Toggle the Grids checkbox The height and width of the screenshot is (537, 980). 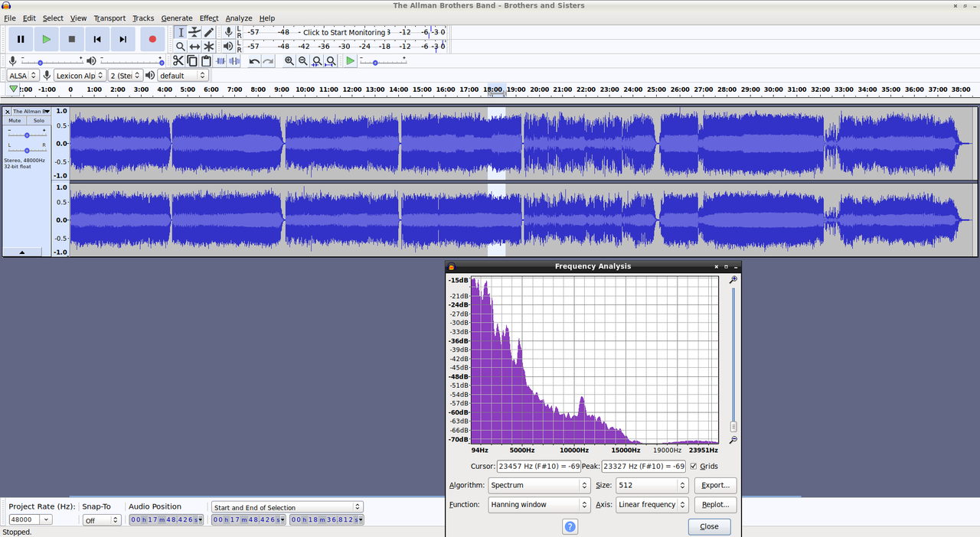coord(694,466)
